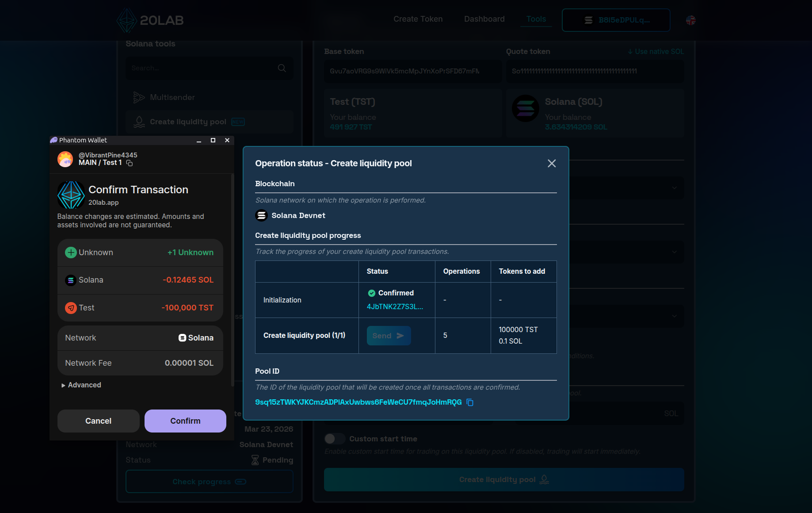
Task: Click the 20LAB logo icon
Action: (126, 20)
